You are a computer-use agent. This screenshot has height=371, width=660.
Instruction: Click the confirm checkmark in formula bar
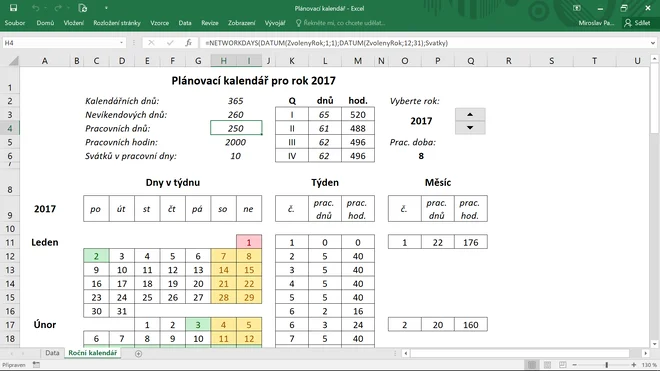point(170,43)
